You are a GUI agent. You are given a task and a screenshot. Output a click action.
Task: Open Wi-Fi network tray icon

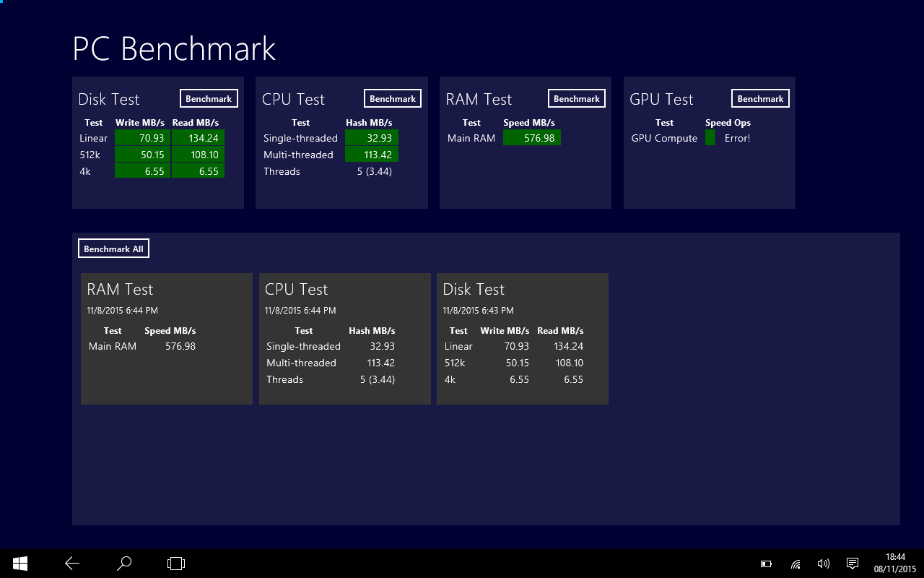(x=796, y=564)
